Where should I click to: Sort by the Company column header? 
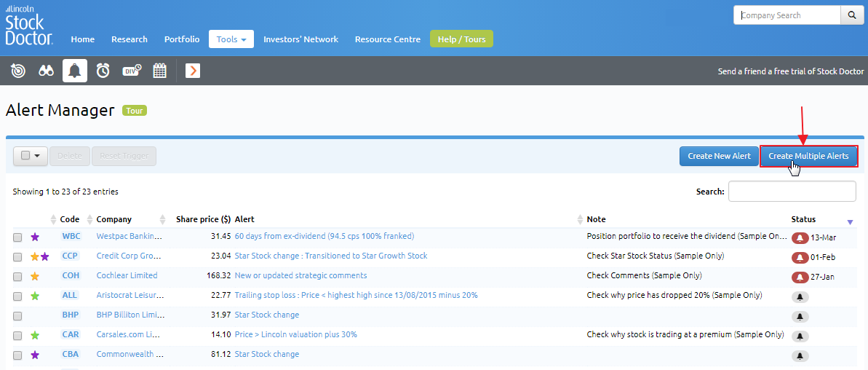[x=114, y=219]
